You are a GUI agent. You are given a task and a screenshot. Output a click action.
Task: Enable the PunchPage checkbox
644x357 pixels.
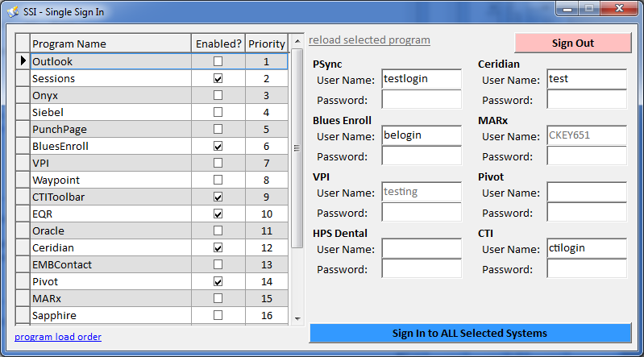218,129
